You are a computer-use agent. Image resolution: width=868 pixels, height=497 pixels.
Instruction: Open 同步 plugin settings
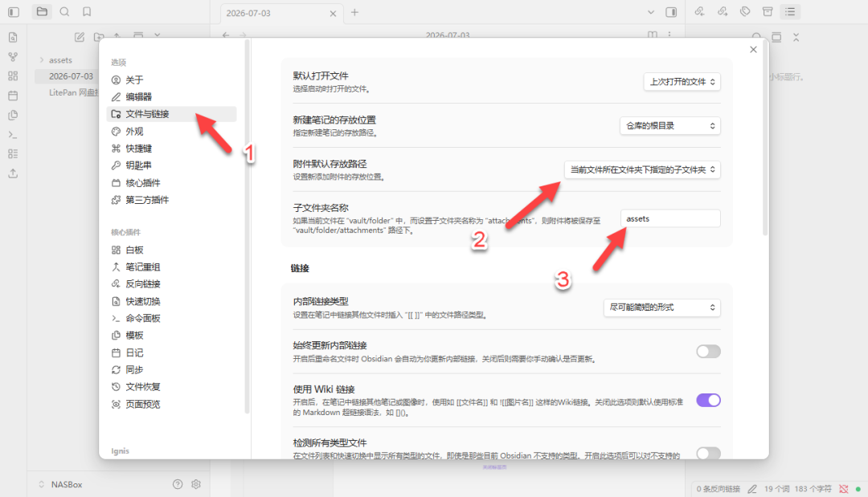pos(172,369)
